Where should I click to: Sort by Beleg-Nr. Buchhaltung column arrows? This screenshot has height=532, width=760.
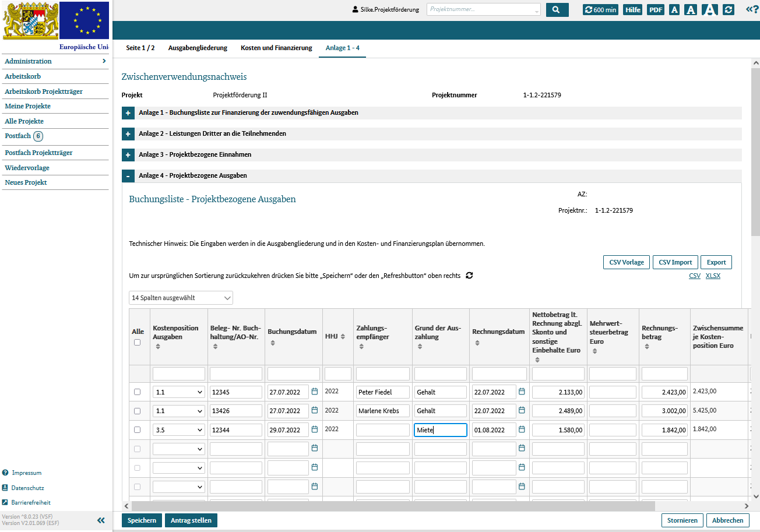click(x=215, y=347)
